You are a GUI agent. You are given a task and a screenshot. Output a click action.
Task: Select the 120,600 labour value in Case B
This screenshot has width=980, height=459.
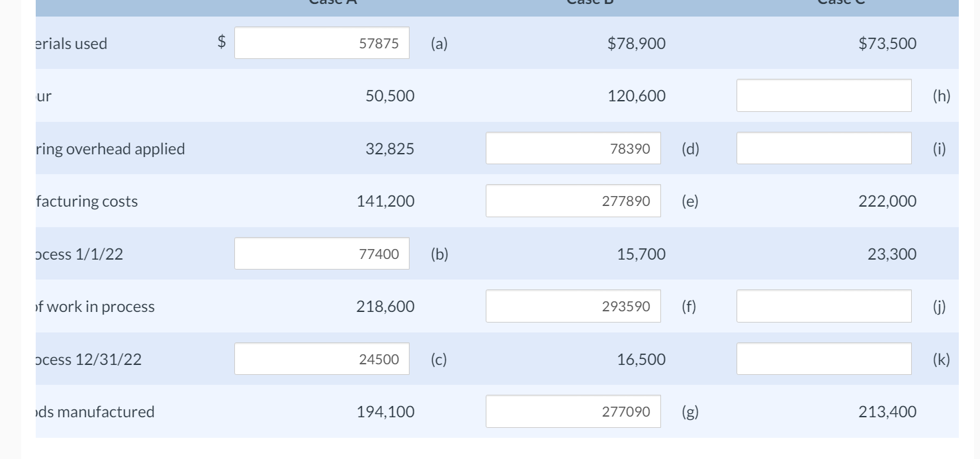coord(636,95)
